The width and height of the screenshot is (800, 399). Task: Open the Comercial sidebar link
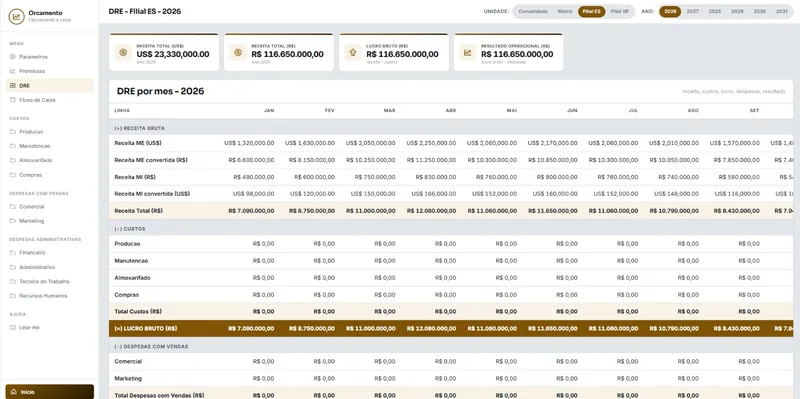[x=50, y=207]
